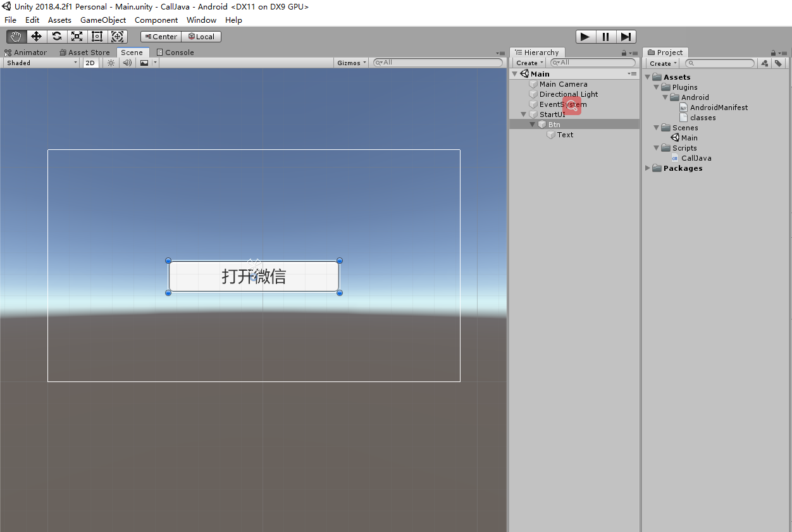Select the Rotate tool
The image size is (792, 532).
coord(56,36)
